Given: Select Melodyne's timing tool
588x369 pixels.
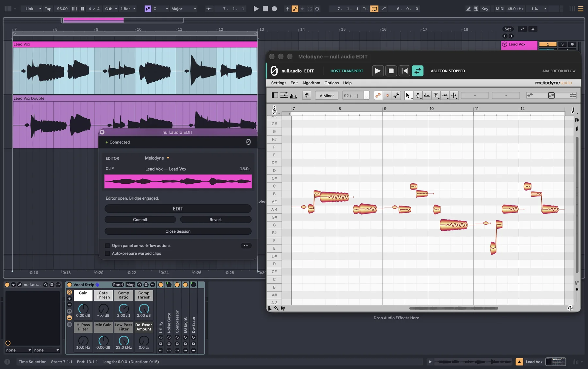Looking at the screenshot, I should click(x=445, y=95).
